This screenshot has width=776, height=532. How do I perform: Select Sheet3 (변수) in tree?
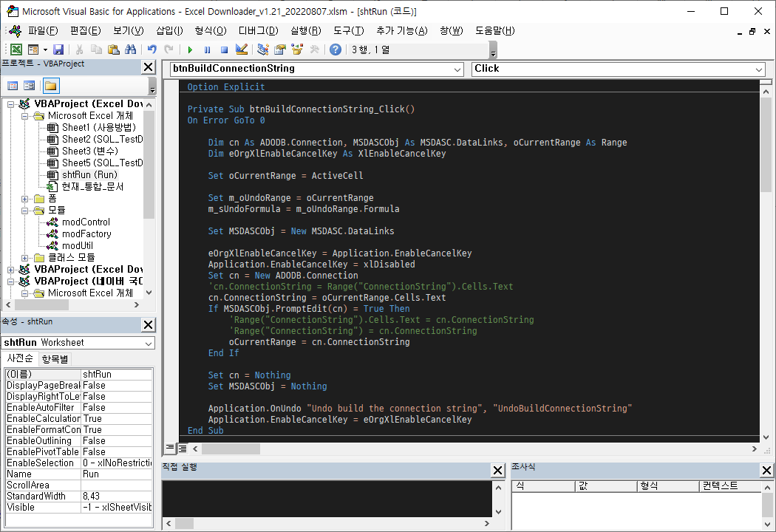(90, 151)
